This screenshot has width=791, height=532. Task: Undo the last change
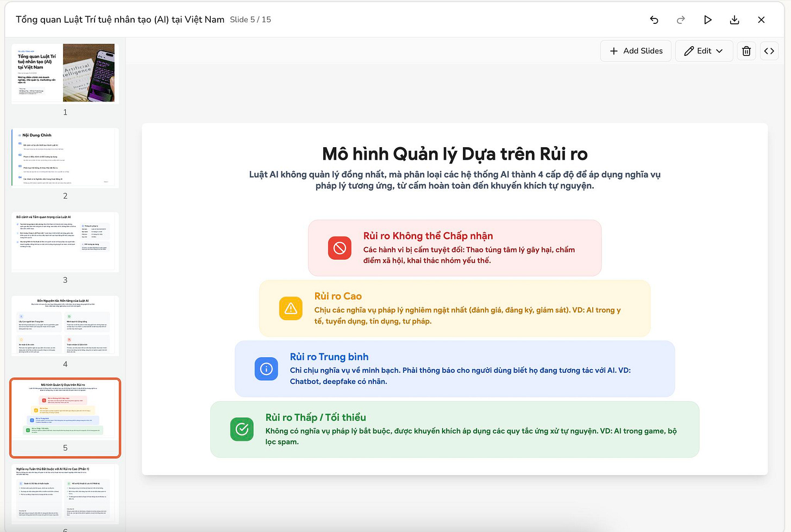pos(654,20)
